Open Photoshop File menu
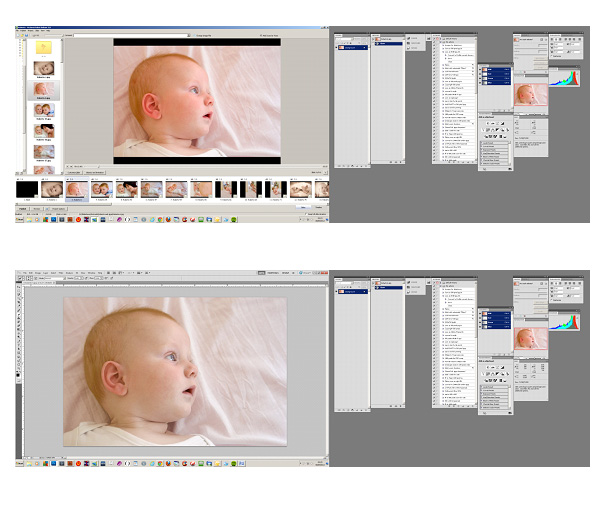The image size is (611, 506). point(25,273)
